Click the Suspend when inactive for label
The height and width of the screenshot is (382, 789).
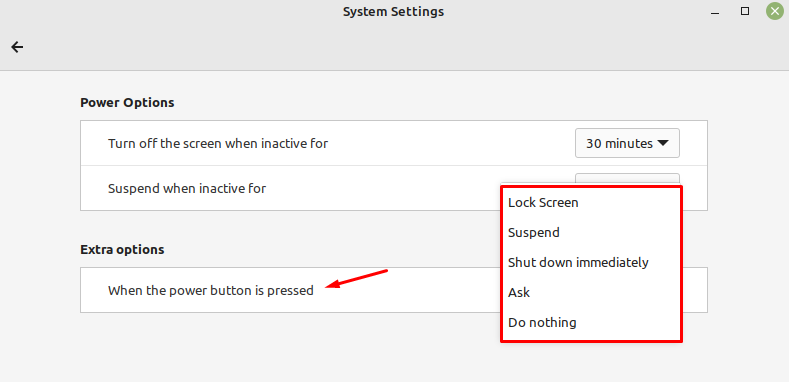coord(187,189)
